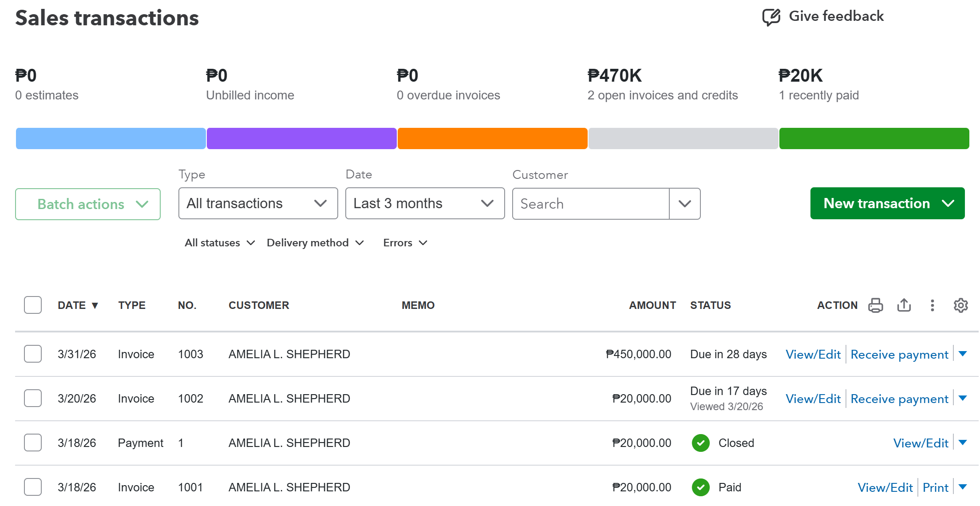Open action arrow for Payment 1 row
Screen dimensions: 980x506
[963, 443]
